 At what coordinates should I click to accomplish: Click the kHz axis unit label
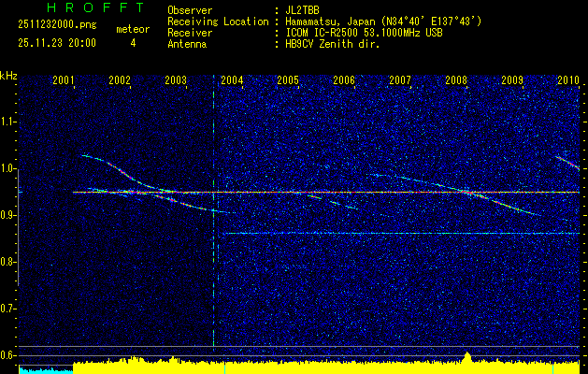[x=8, y=75]
